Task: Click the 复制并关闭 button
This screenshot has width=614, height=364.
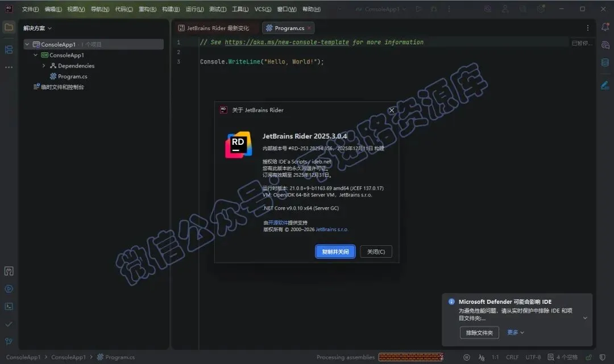Action: pos(335,252)
